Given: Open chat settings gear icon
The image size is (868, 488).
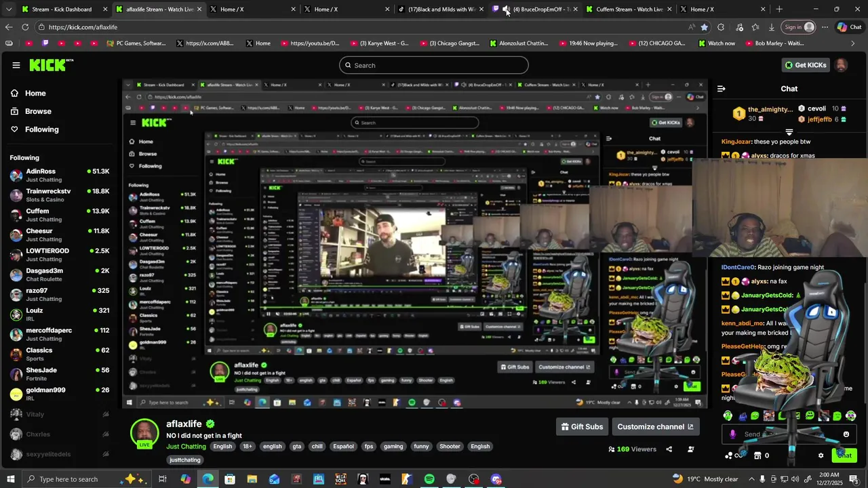Looking at the screenshot, I should coord(821,455).
